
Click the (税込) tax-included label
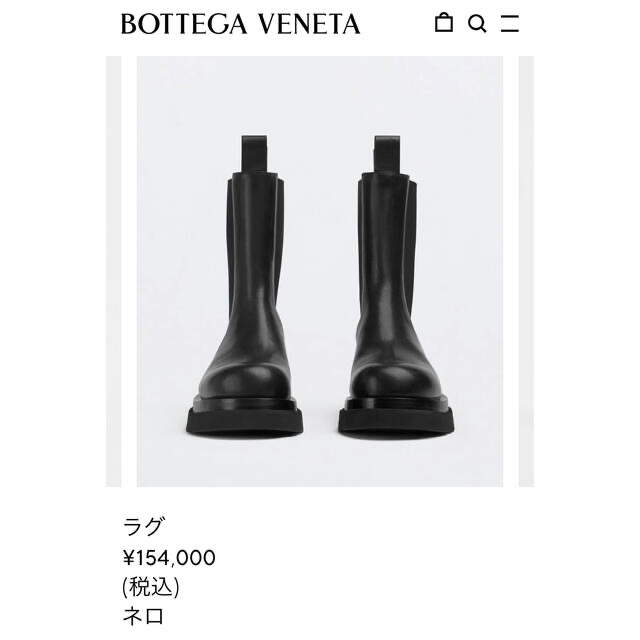point(151,587)
